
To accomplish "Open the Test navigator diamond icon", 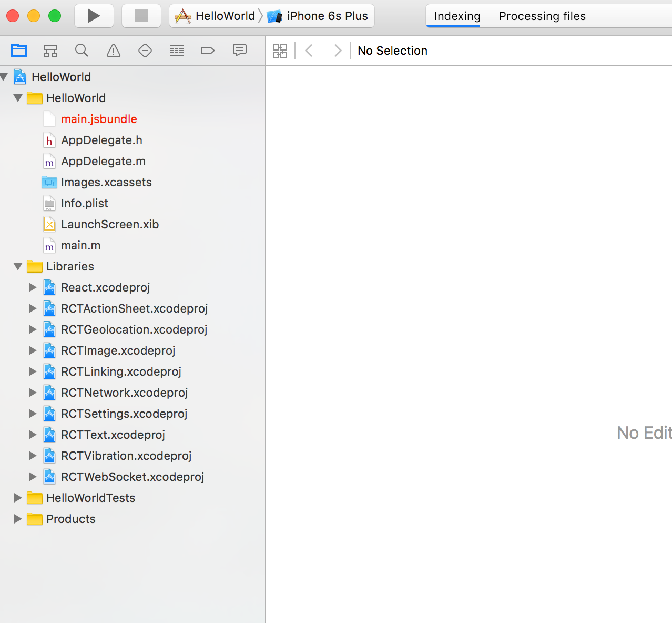I will point(145,51).
